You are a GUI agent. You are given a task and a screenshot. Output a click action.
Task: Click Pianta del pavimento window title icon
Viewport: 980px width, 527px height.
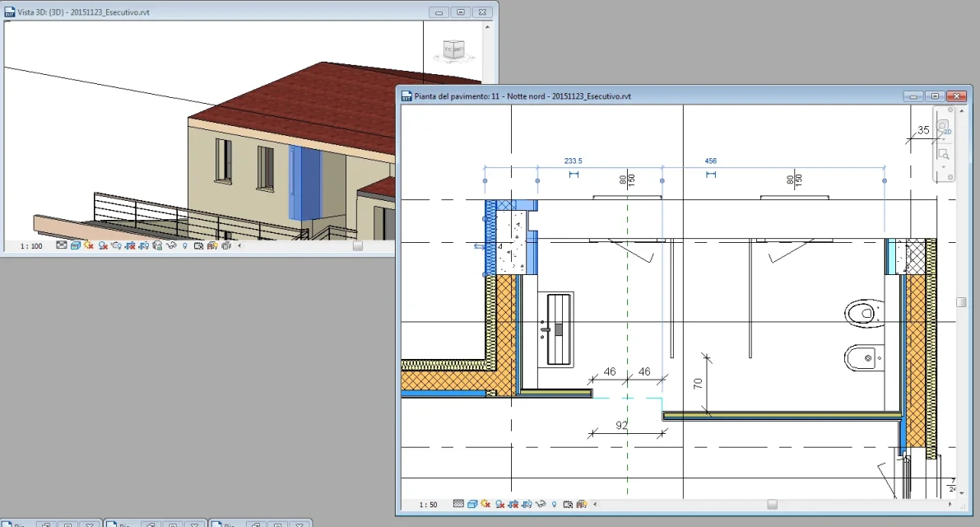point(406,96)
